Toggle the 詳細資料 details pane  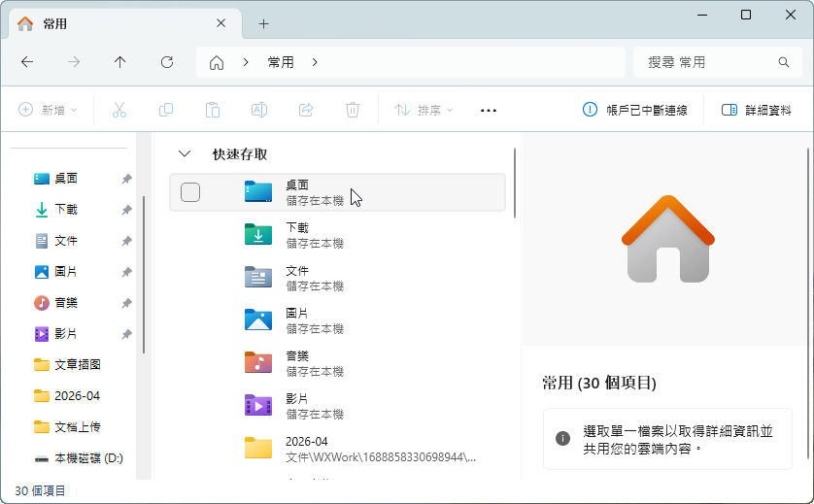(757, 111)
